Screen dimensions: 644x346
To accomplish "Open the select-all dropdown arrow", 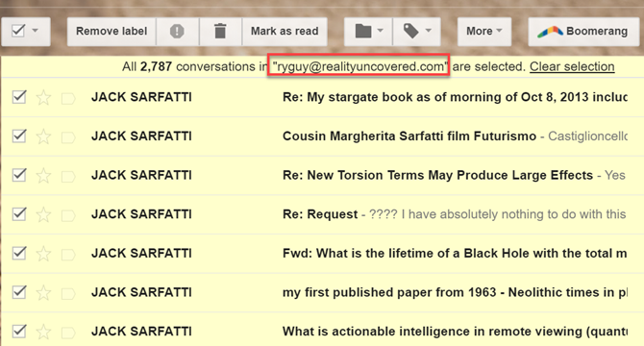I will pos(36,31).
